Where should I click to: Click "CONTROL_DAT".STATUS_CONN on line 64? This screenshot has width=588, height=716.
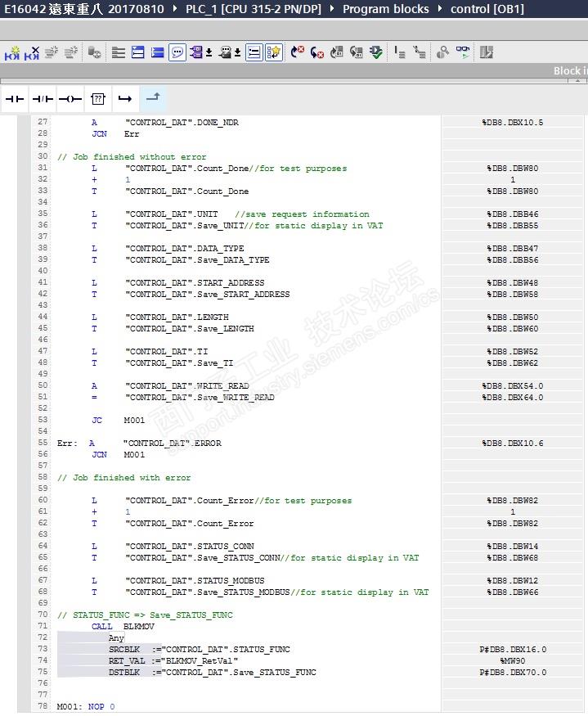pyautogui.click(x=190, y=546)
